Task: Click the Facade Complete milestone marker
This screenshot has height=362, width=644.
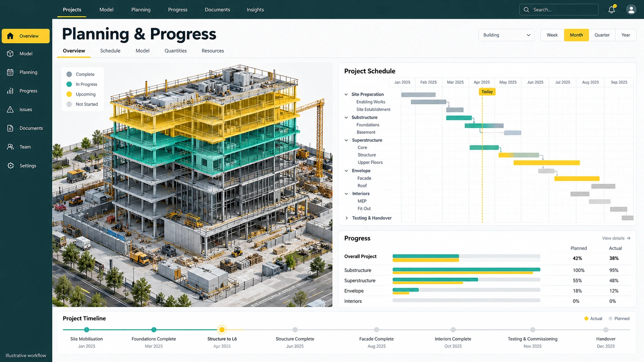Action: 376,330
